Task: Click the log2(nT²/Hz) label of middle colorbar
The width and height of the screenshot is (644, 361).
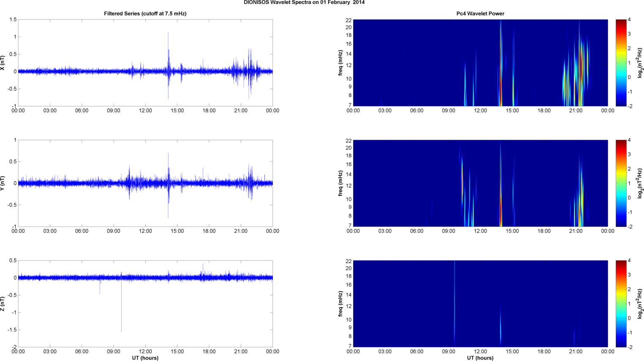Action: [640, 183]
